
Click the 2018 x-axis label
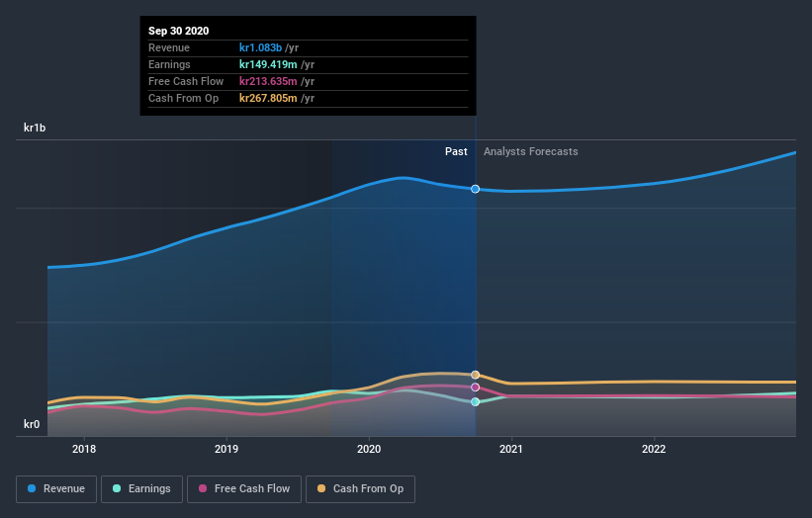coord(84,449)
